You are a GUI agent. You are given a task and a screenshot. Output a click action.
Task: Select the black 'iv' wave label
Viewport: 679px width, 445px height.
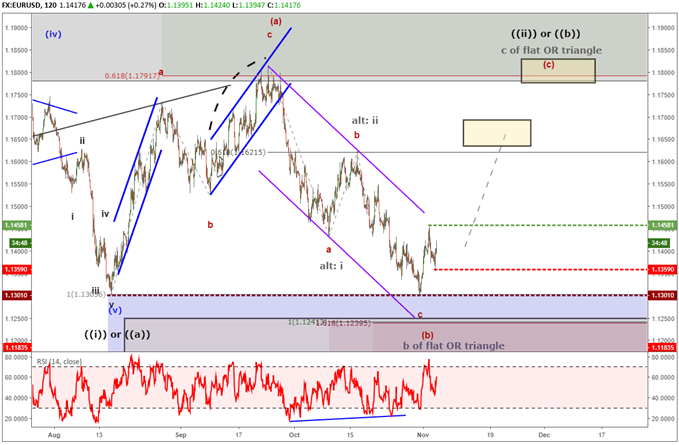coord(105,213)
